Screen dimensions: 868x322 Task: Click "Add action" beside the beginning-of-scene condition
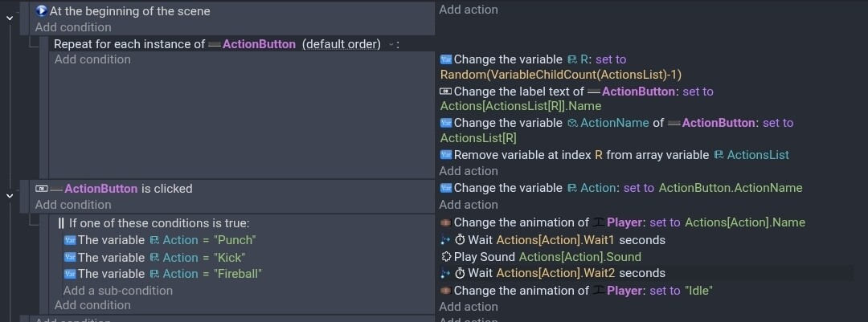[469, 10]
